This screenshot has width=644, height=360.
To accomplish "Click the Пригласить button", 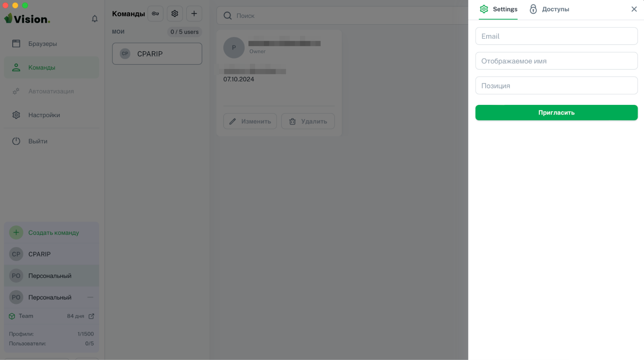I will (556, 113).
